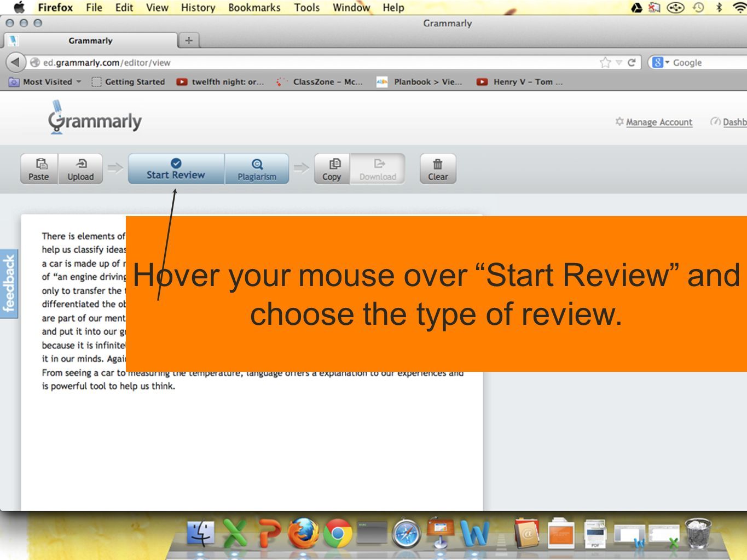This screenshot has width=747, height=560.
Task: Open the Planbook bookmark
Action: (420, 82)
